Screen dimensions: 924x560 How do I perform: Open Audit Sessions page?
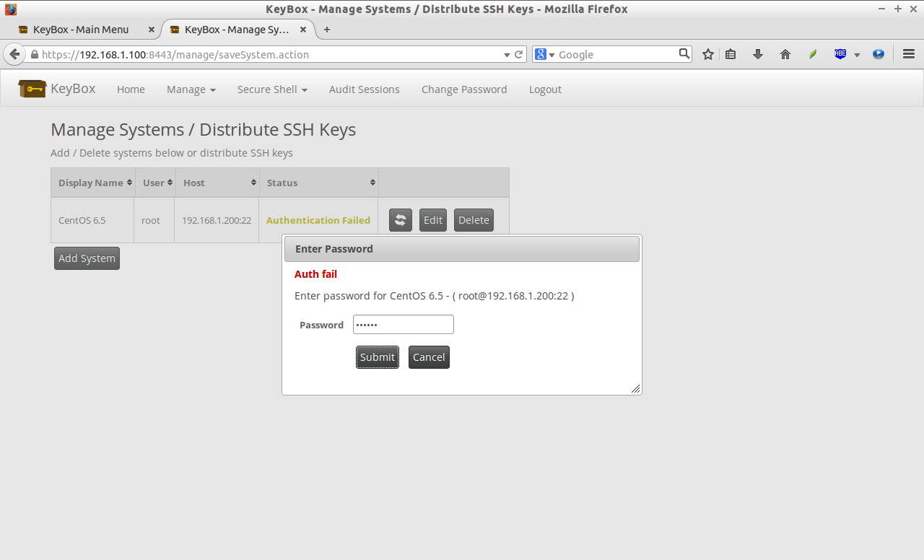364,89
